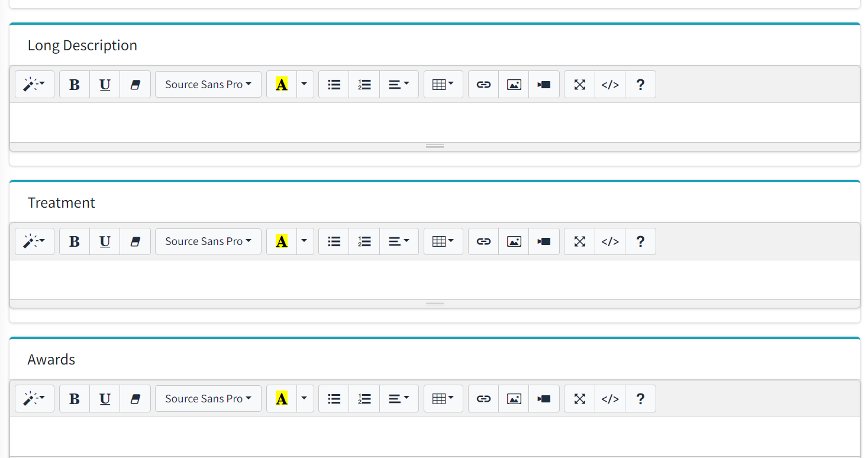Toggle unordered list in Long Description editor
This screenshot has height=458, width=868.
[334, 85]
